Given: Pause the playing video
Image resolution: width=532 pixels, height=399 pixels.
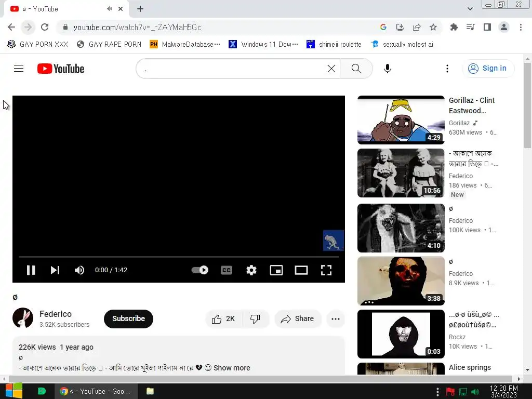Looking at the screenshot, I should tap(31, 270).
